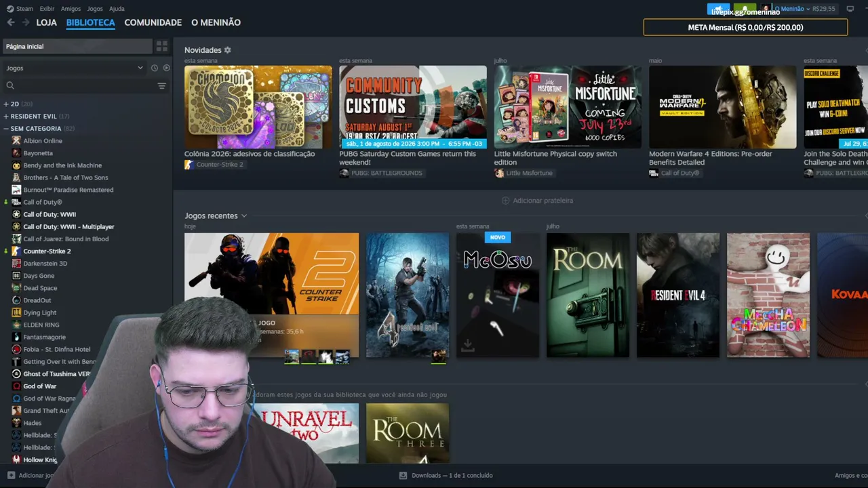This screenshot has height=488, width=868.
Task: Switch to the COMUNIDADE tab
Action: [x=153, y=22]
